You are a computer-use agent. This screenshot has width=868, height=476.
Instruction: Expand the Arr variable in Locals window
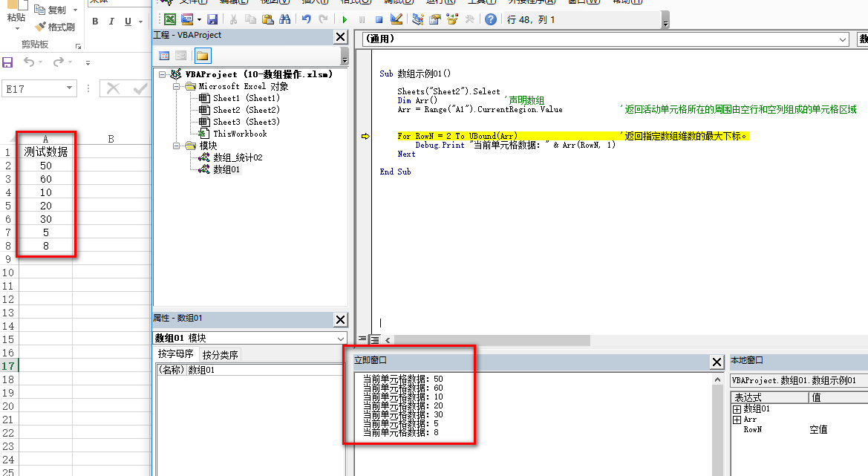(x=737, y=420)
